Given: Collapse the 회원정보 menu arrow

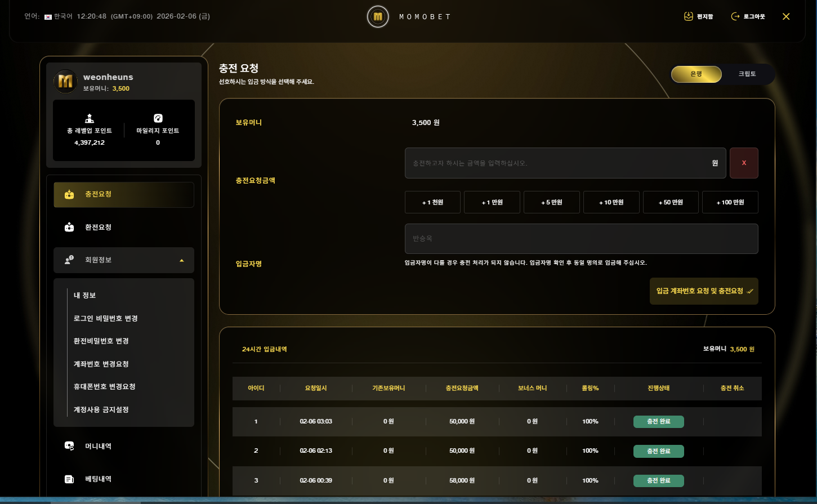Looking at the screenshot, I should (x=181, y=261).
